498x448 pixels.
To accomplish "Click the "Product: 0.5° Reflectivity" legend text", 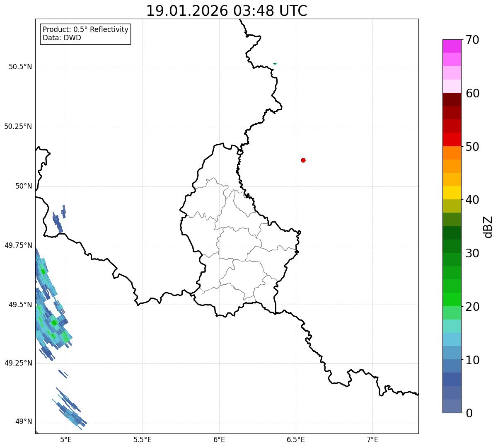I will [85, 30].
